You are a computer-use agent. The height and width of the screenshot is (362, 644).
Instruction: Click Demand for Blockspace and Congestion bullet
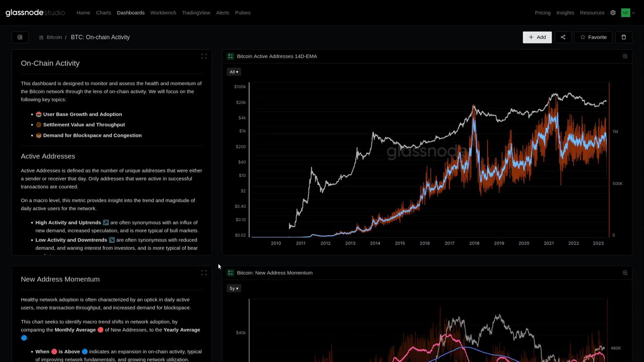(93, 135)
